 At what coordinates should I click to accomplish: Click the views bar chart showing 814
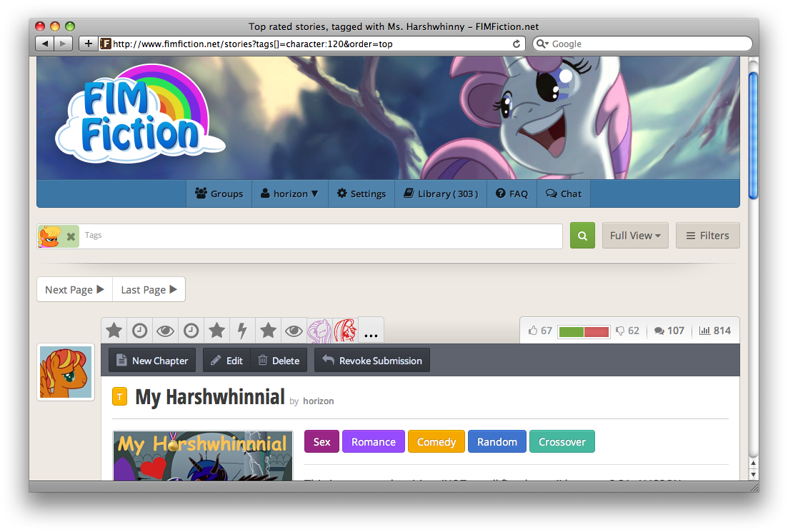(x=714, y=331)
